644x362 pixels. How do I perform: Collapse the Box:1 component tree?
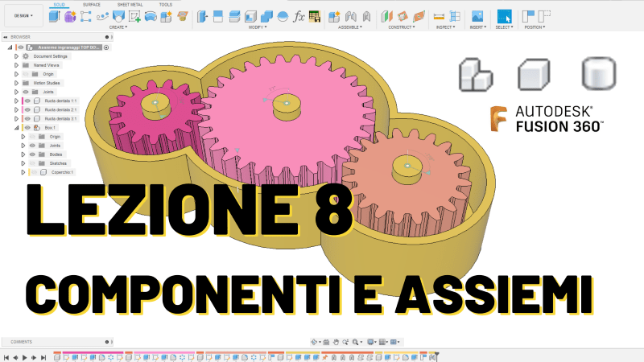[x=16, y=127]
